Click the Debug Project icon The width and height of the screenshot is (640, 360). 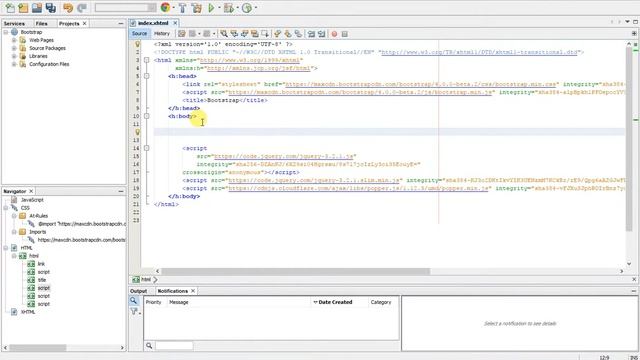click(229, 7)
